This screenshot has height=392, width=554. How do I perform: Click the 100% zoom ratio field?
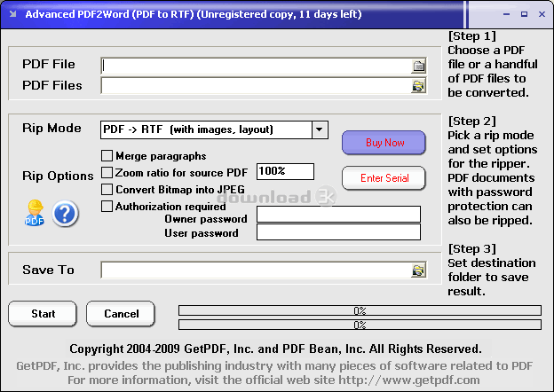point(285,171)
